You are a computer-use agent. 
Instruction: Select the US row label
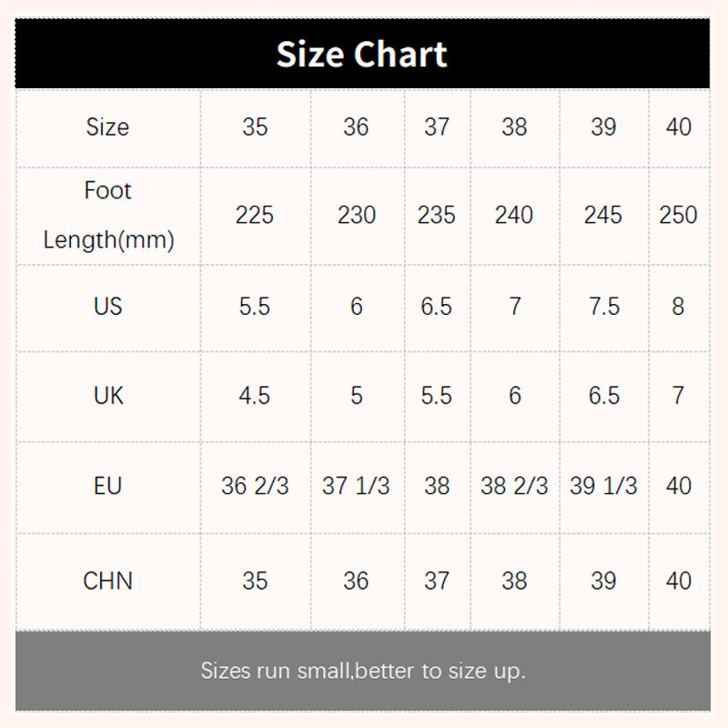(107, 307)
